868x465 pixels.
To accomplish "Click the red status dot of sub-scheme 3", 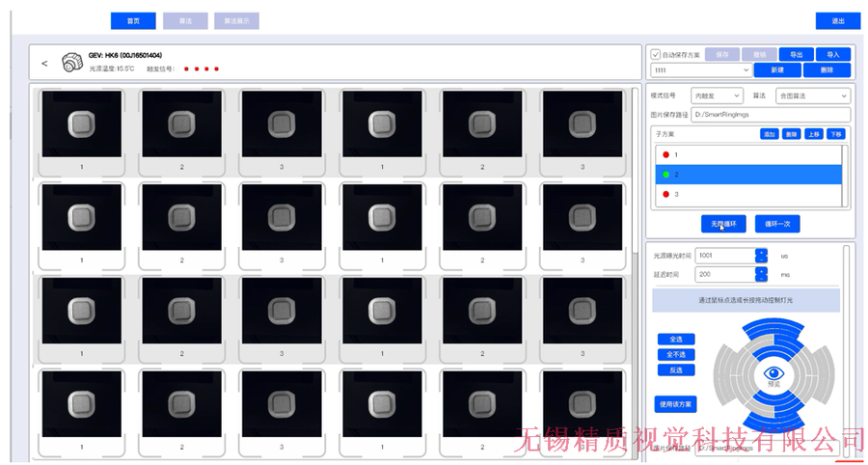I will 665,194.
